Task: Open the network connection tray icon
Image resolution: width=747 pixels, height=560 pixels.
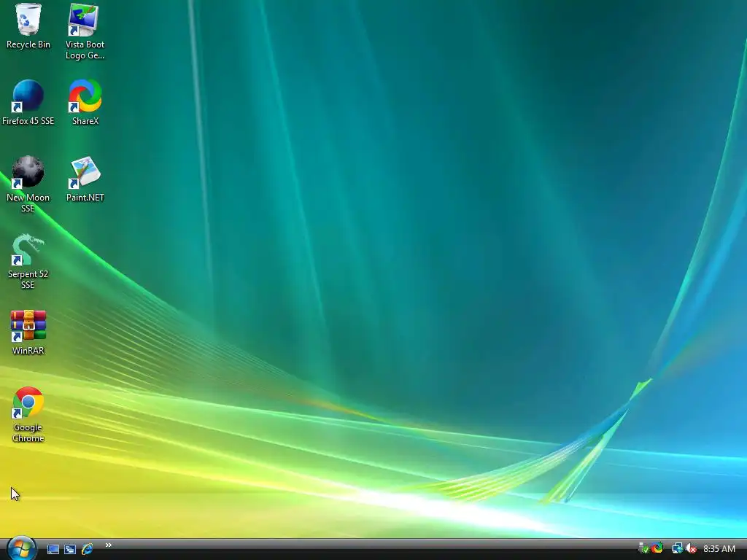Action: [677, 548]
